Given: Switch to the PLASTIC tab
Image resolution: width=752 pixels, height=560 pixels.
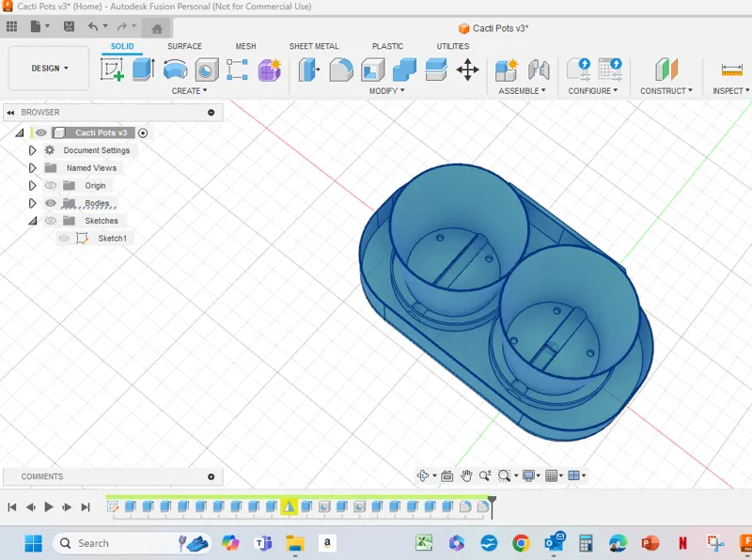Looking at the screenshot, I should (387, 46).
